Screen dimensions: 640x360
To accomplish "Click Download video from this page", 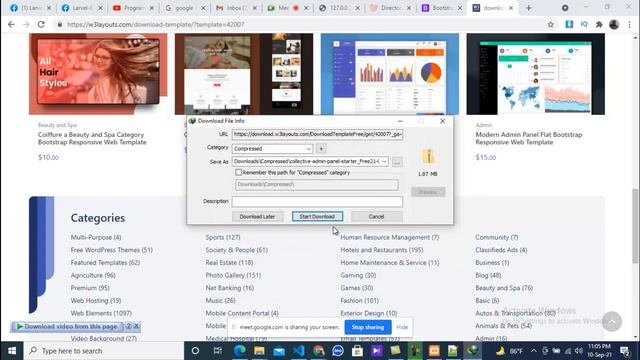I will (x=67, y=326).
